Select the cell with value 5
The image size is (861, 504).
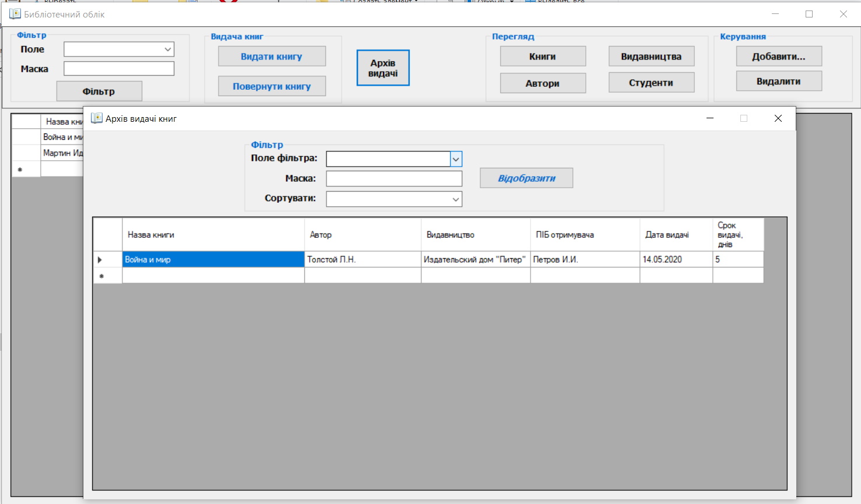click(738, 260)
